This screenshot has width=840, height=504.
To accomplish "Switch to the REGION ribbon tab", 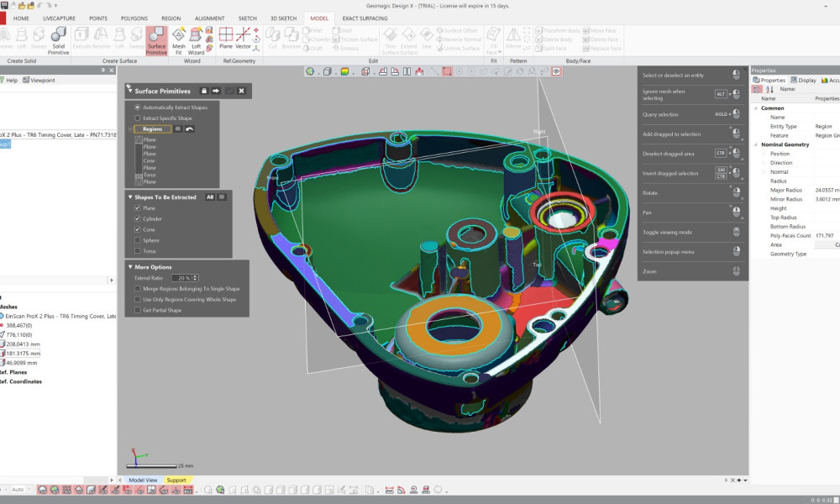I will pyautogui.click(x=171, y=18).
